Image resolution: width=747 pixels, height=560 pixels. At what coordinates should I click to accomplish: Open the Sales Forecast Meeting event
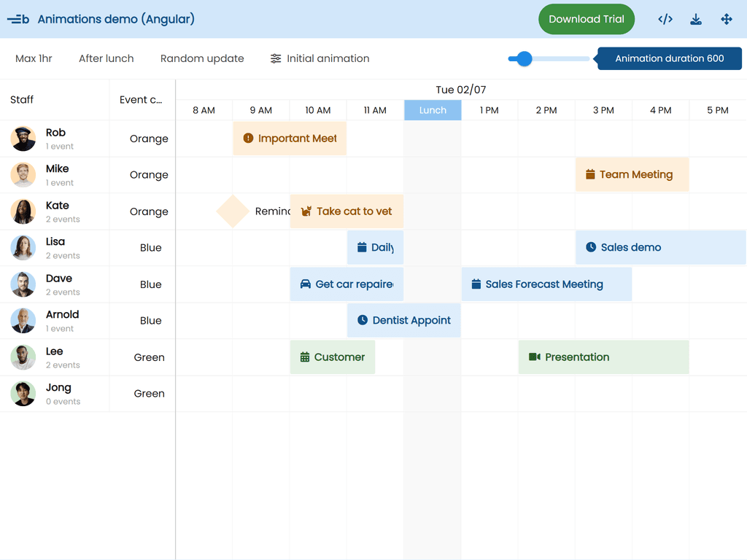point(546,284)
